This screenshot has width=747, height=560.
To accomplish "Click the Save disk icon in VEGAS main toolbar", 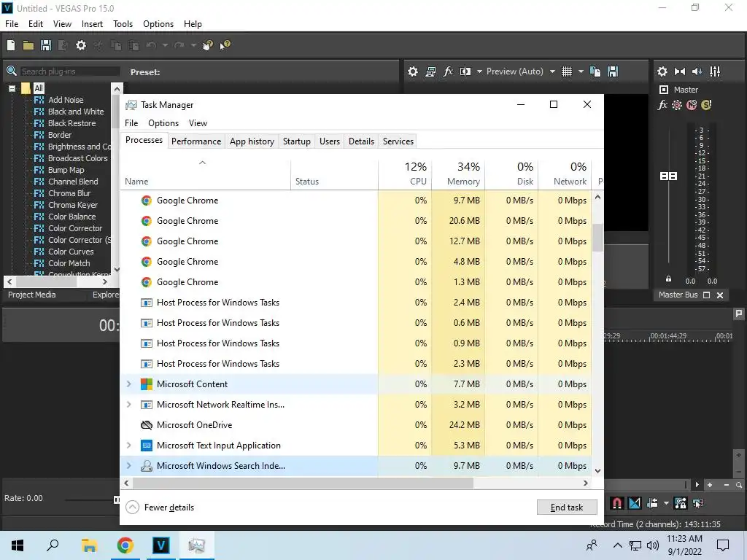I will [x=46, y=45].
